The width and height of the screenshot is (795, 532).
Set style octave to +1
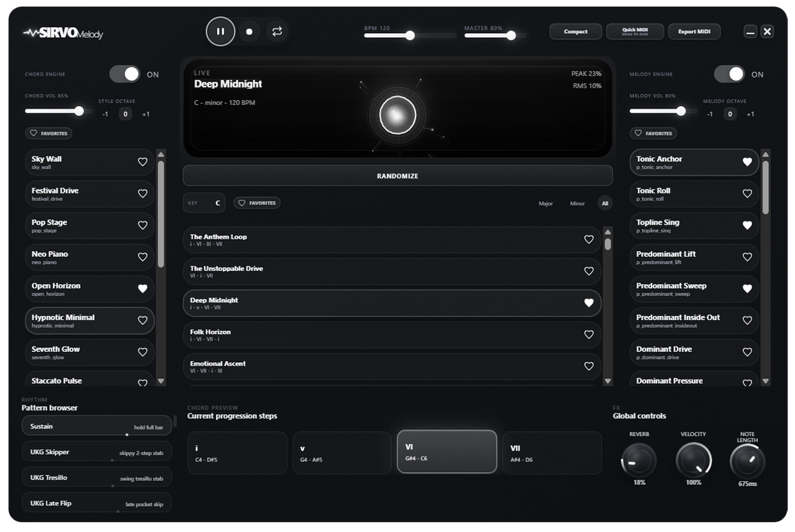click(146, 114)
